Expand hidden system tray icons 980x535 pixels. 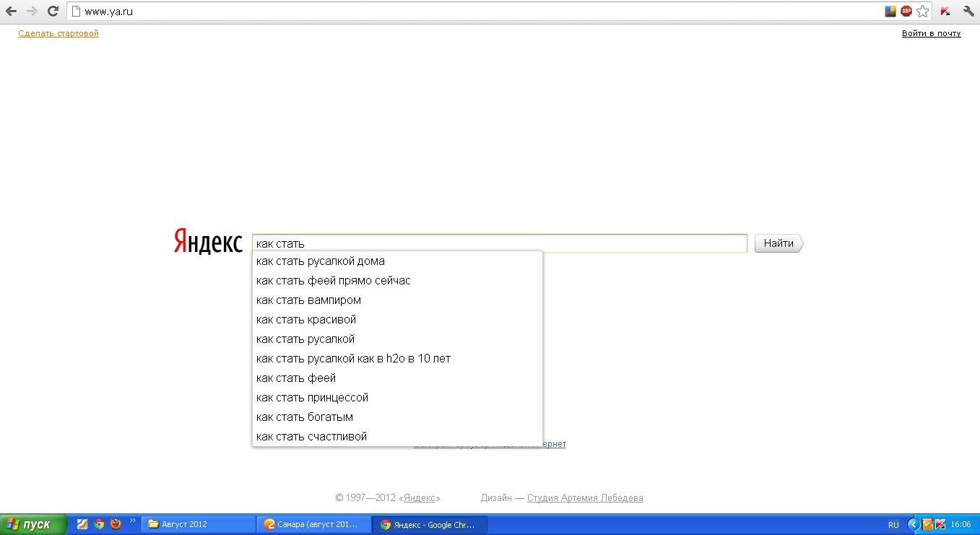click(x=914, y=525)
